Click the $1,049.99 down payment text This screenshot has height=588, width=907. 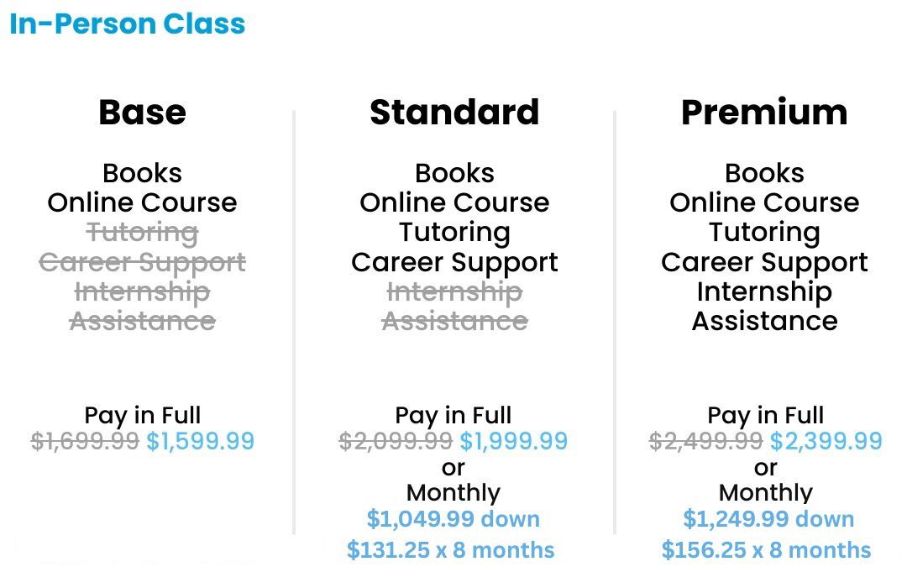tap(453, 519)
